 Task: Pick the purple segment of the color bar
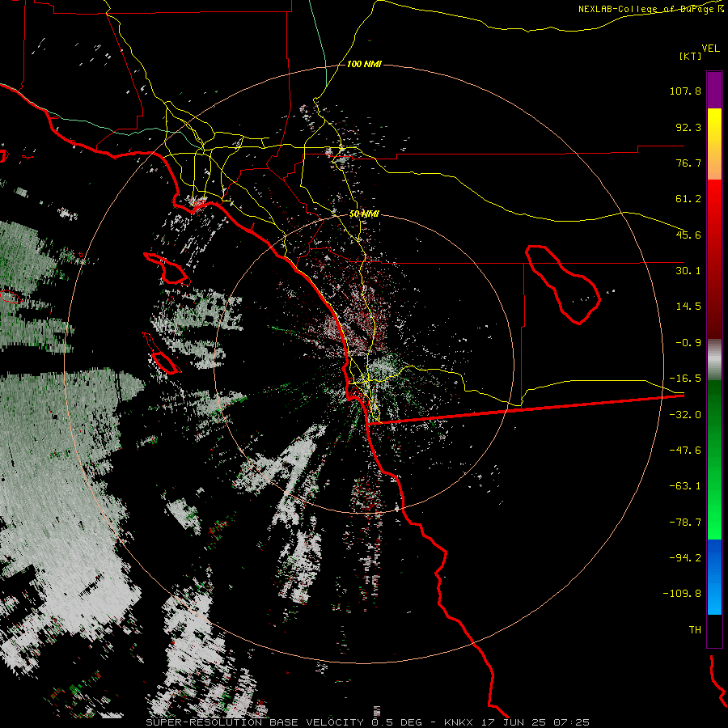[x=714, y=90]
